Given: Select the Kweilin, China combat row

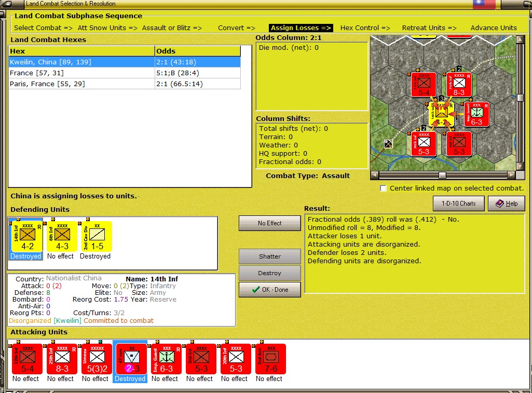Looking at the screenshot, I should [125, 62].
